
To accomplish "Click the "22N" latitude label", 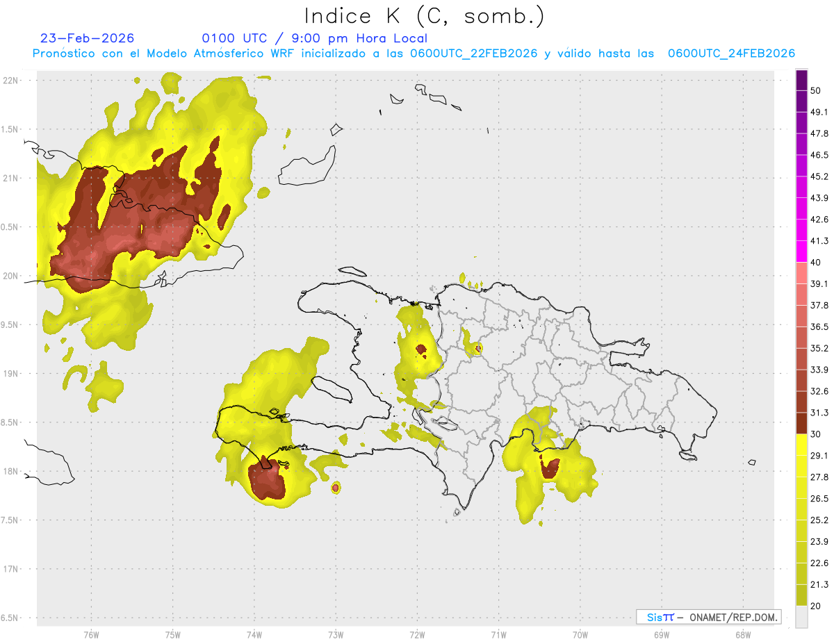I will pyautogui.click(x=10, y=81).
